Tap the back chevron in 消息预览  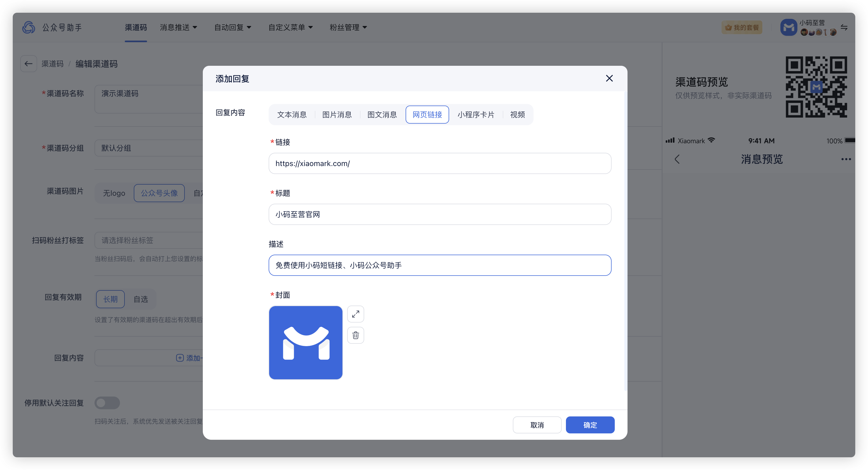(677, 159)
